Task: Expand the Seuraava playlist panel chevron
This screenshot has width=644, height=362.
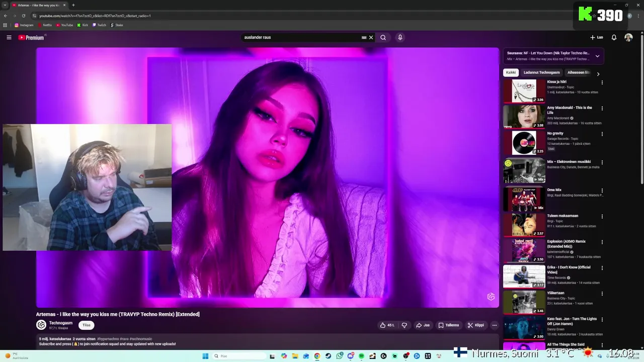Action: [597, 56]
